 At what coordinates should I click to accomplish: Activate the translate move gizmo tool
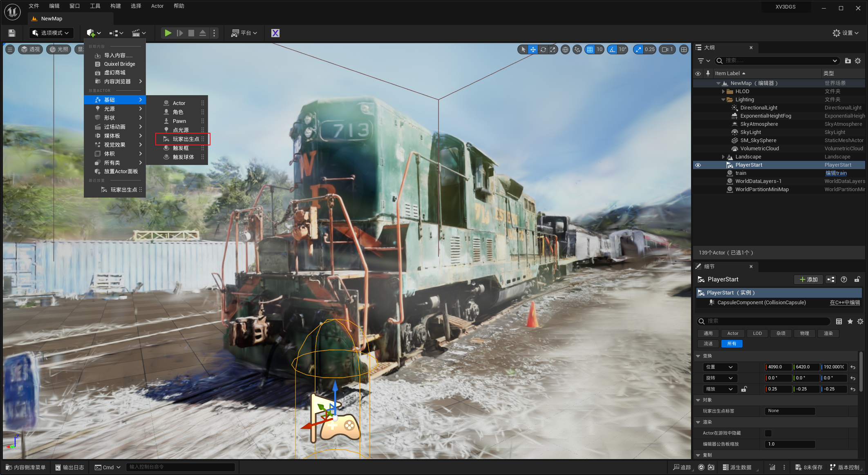(533, 49)
